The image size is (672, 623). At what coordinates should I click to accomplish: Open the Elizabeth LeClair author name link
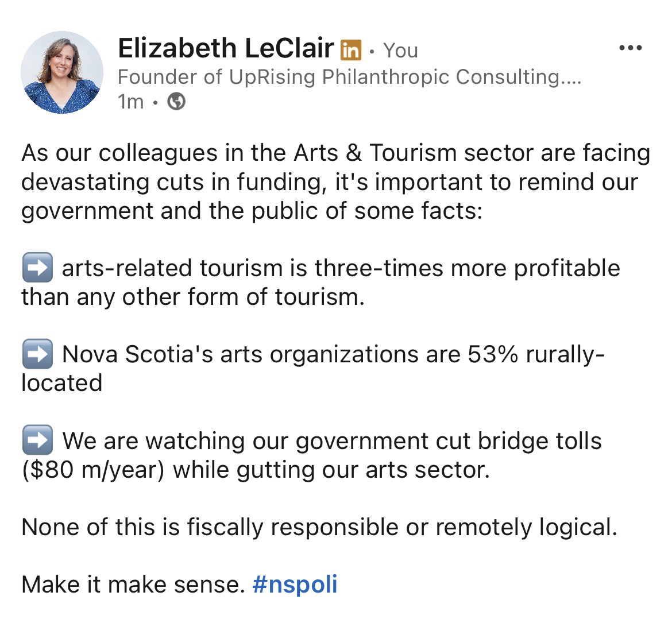point(225,48)
